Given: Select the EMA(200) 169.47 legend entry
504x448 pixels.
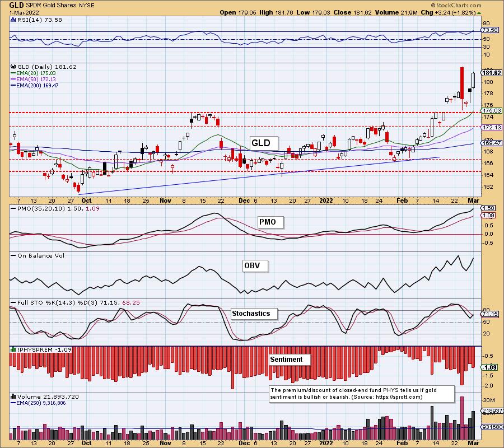Looking at the screenshot, I should pyautogui.click(x=35, y=85).
